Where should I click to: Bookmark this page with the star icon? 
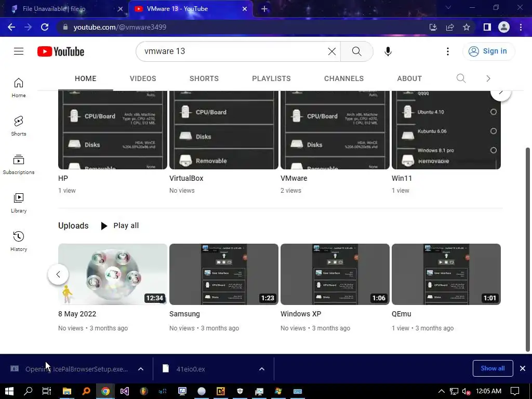[x=467, y=27]
